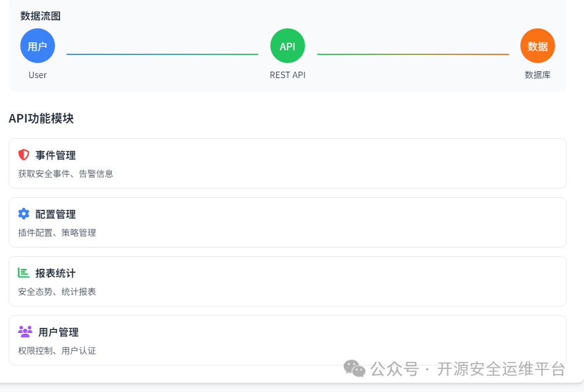
Task: Click the green chart icon beside 报表统计
Action: pyautogui.click(x=24, y=273)
